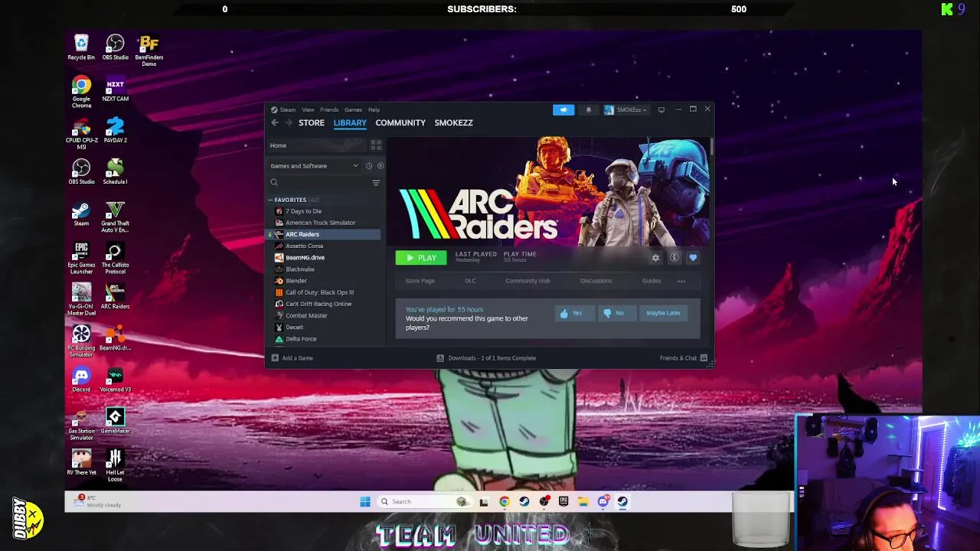Launch Schedule I desktop shortcut
Viewport: 980px width, 551px height.
(115, 171)
